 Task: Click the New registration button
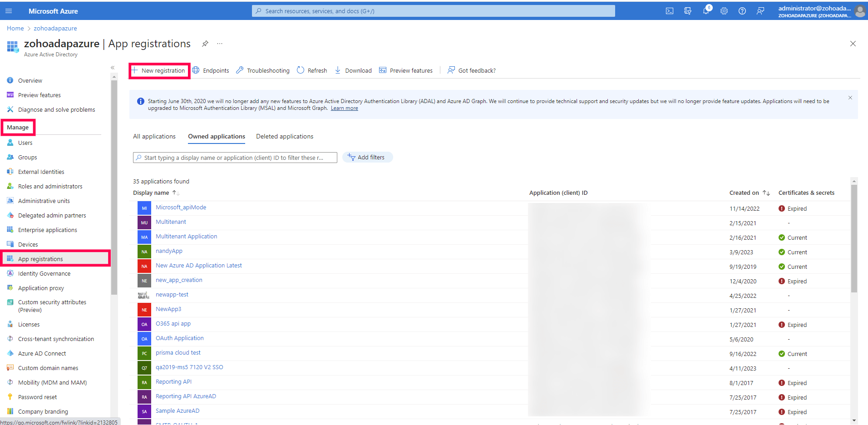159,71
